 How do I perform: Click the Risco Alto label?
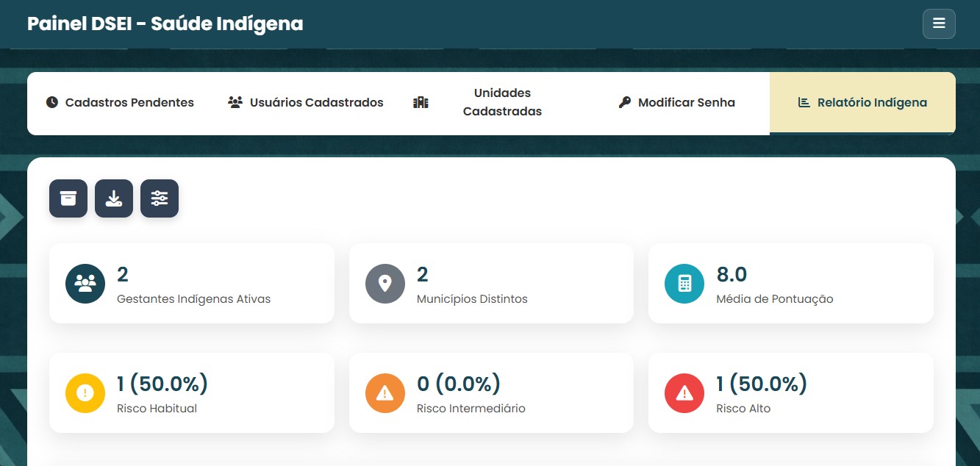[x=743, y=409]
